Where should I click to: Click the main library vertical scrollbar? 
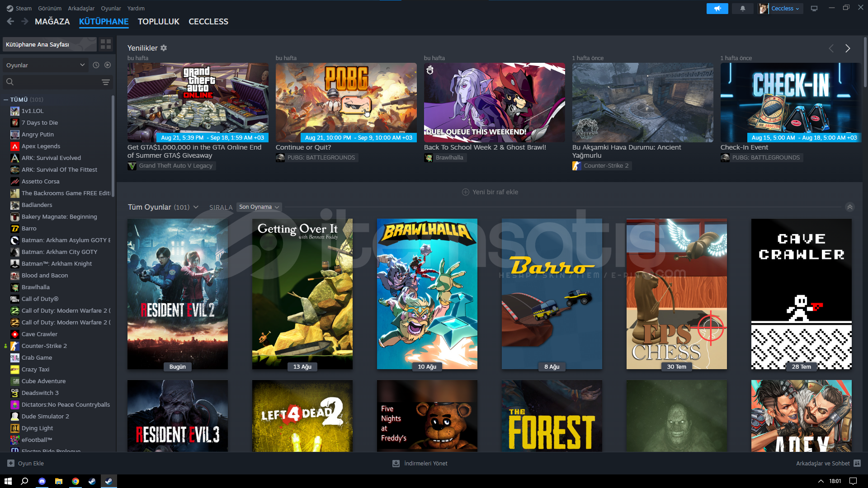coord(865,62)
